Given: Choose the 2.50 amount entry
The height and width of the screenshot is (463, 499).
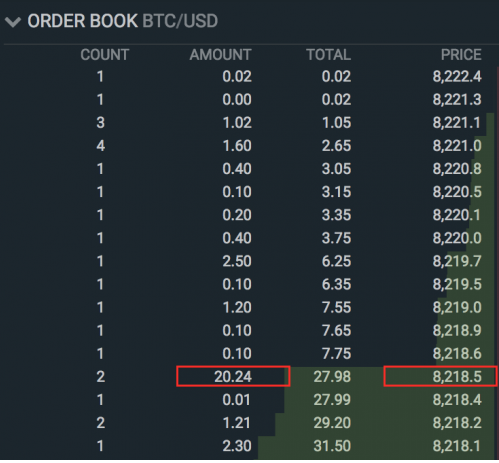Looking at the screenshot, I should 237,261.
